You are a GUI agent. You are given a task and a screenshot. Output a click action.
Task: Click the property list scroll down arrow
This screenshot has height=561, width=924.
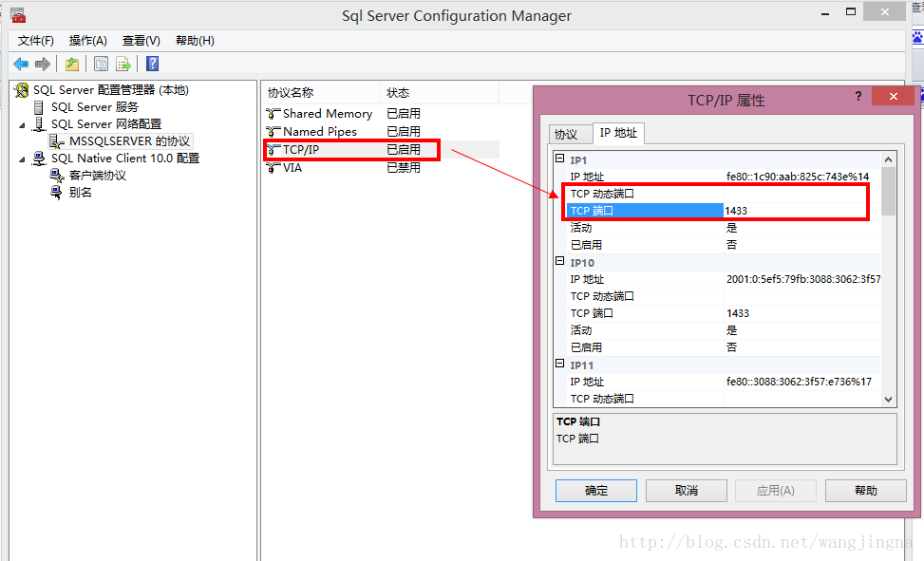click(x=889, y=399)
